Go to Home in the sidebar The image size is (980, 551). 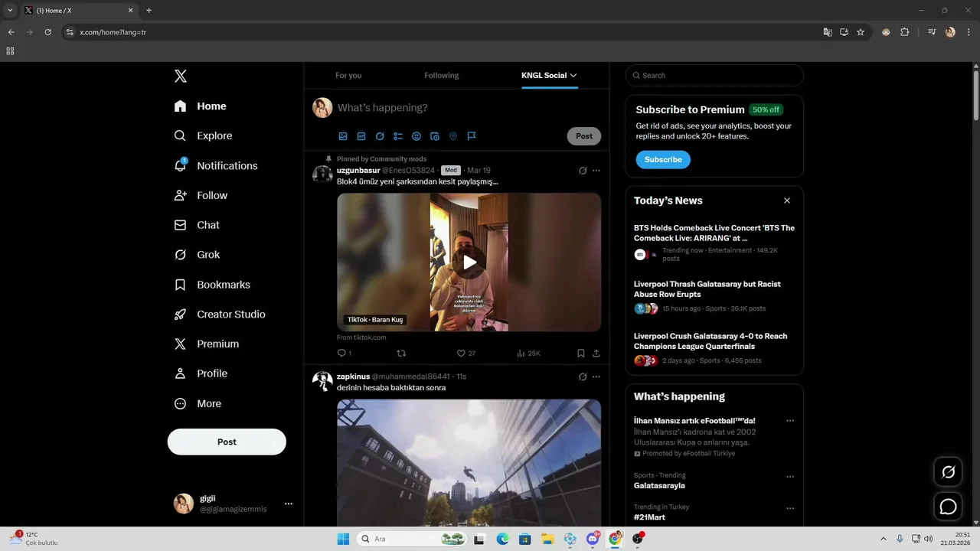[x=201, y=106]
